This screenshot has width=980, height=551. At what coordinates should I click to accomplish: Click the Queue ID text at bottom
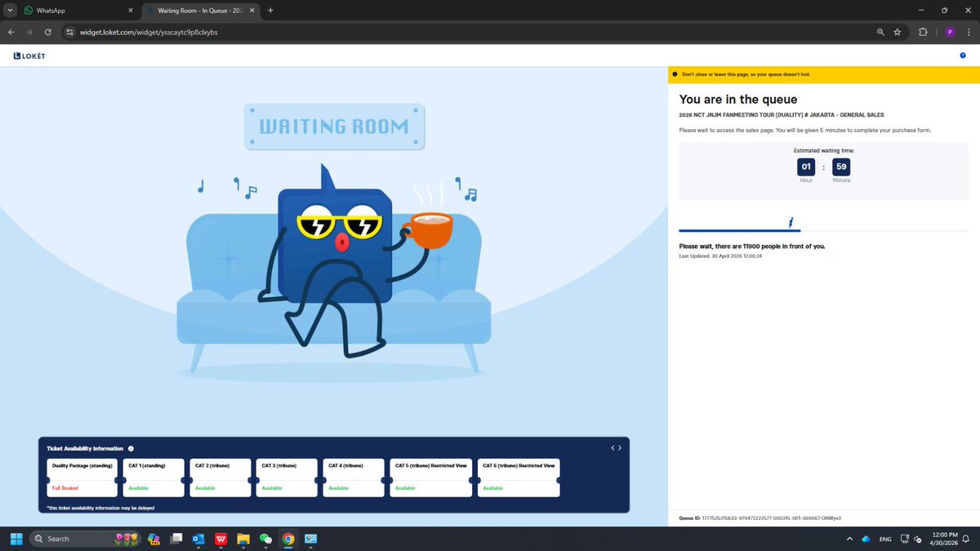tap(760, 518)
